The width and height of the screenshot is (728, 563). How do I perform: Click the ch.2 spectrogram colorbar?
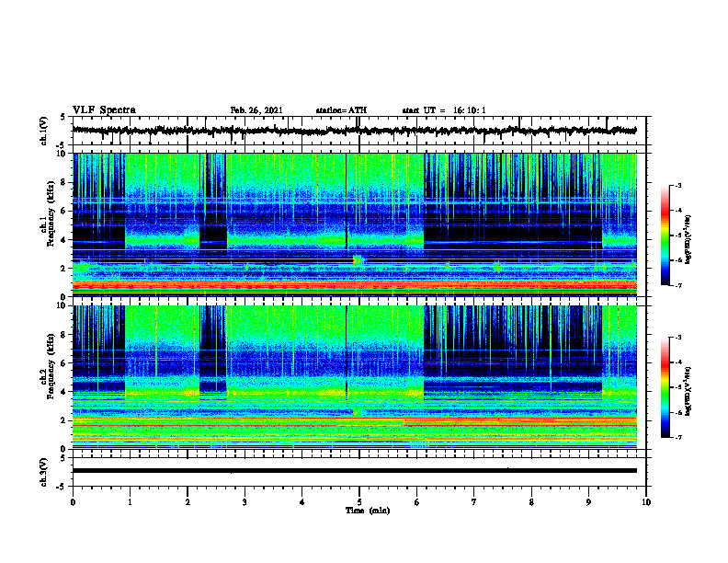coord(665,387)
